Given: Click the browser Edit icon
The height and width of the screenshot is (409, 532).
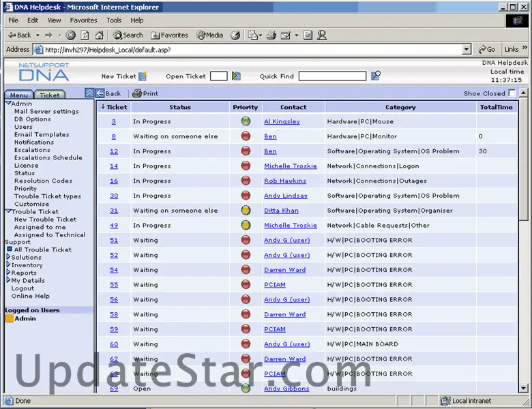Looking at the screenshot, I should pyautogui.click(x=286, y=35).
